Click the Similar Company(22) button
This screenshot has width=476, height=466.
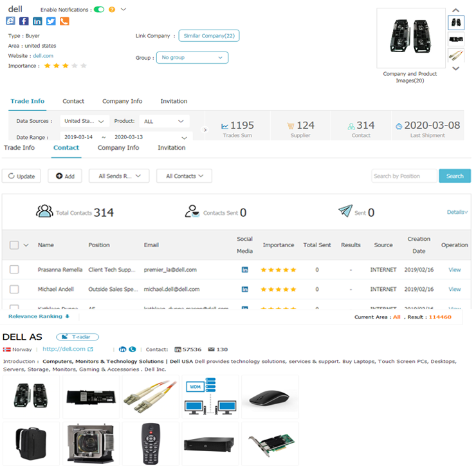click(209, 35)
